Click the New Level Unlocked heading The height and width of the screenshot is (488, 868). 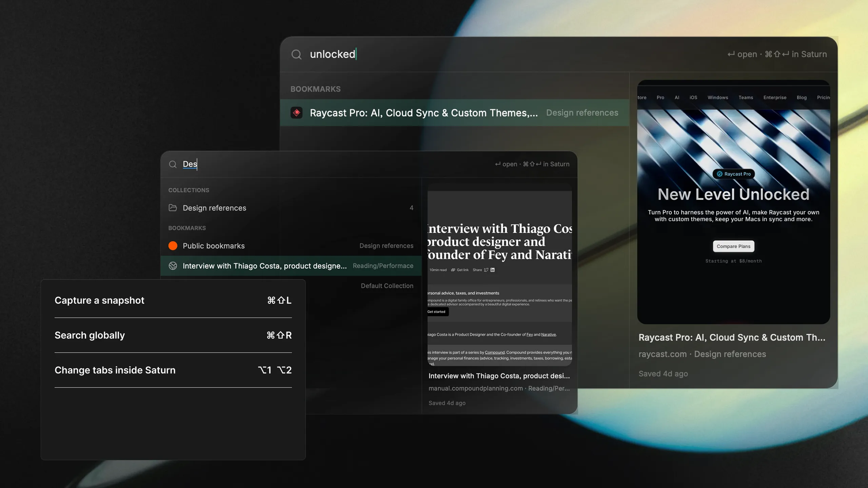point(733,195)
